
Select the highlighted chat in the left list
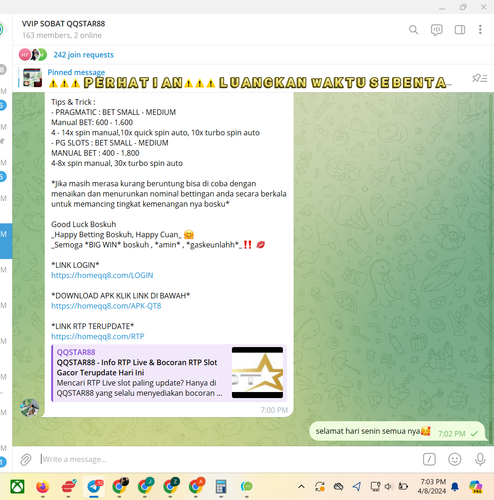(x=6, y=241)
